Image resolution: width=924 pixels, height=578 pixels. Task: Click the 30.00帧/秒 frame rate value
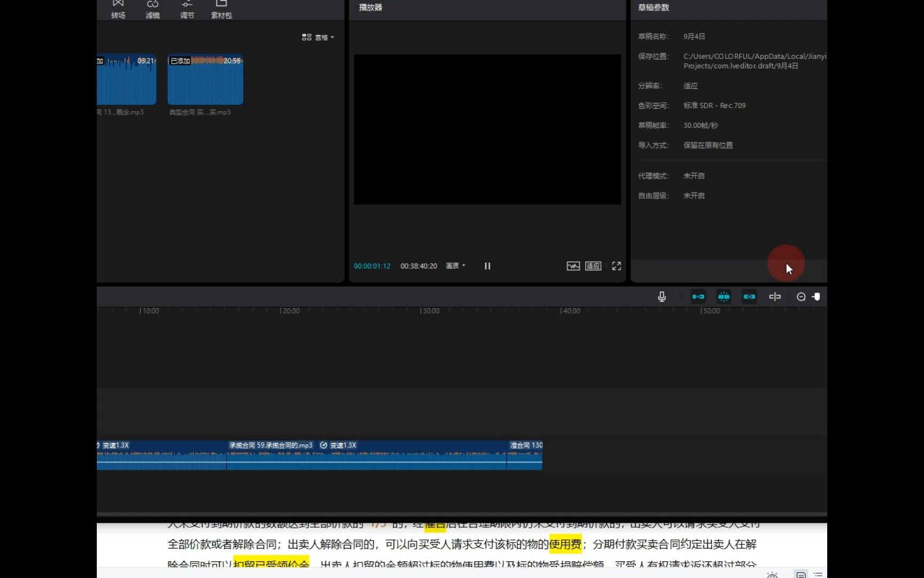coord(700,125)
